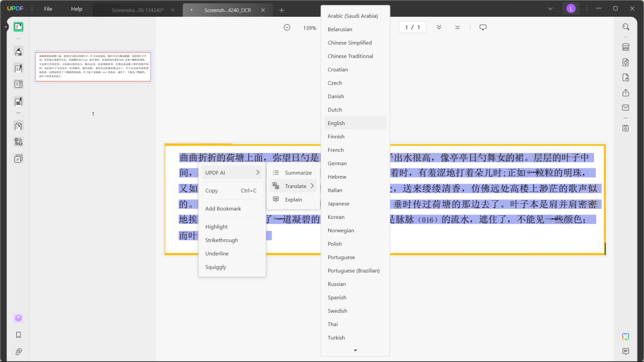Open the search magnifier icon
The height and width of the screenshot is (362, 644).
[x=626, y=27]
